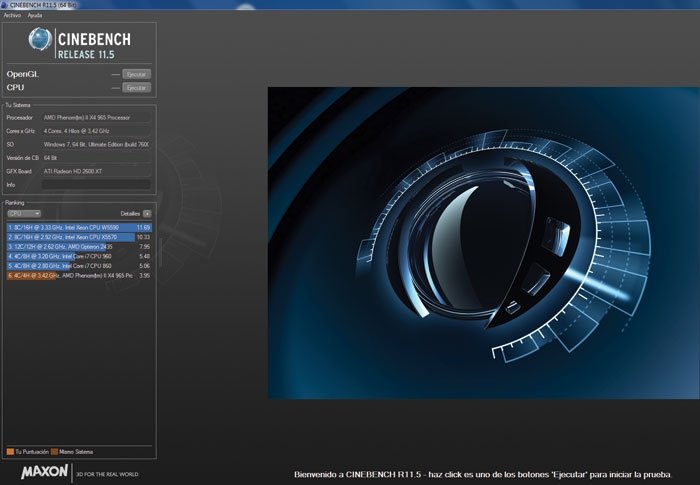
Task: Select ranking row Intel Xeon CPU W5590
Action: [x=79, y=227]
